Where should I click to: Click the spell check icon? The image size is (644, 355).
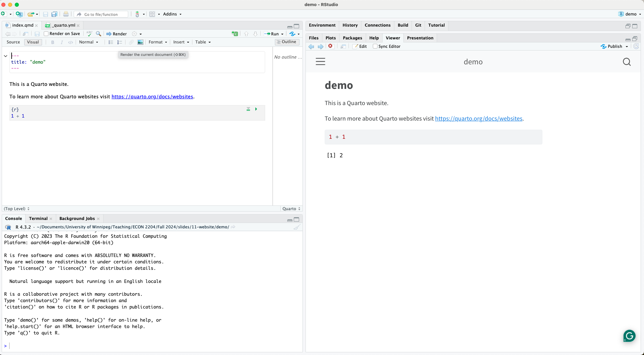click(89, 34)
